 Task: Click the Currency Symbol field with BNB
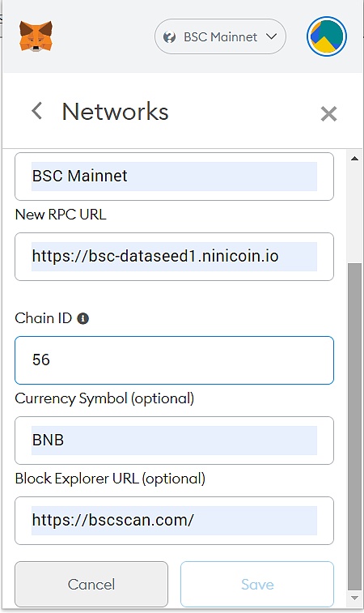(x=174, y=441)
